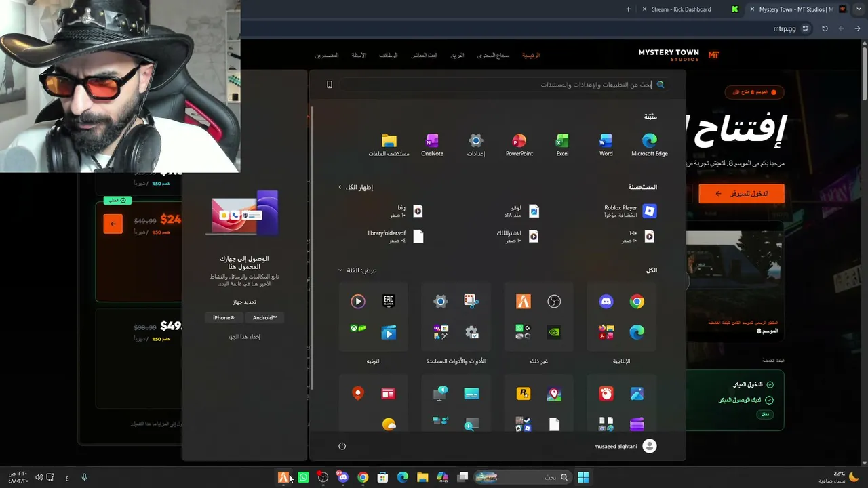
Task: Open File Explorer on taskbar
Action: pyautogui.click(x=422, y=477)
